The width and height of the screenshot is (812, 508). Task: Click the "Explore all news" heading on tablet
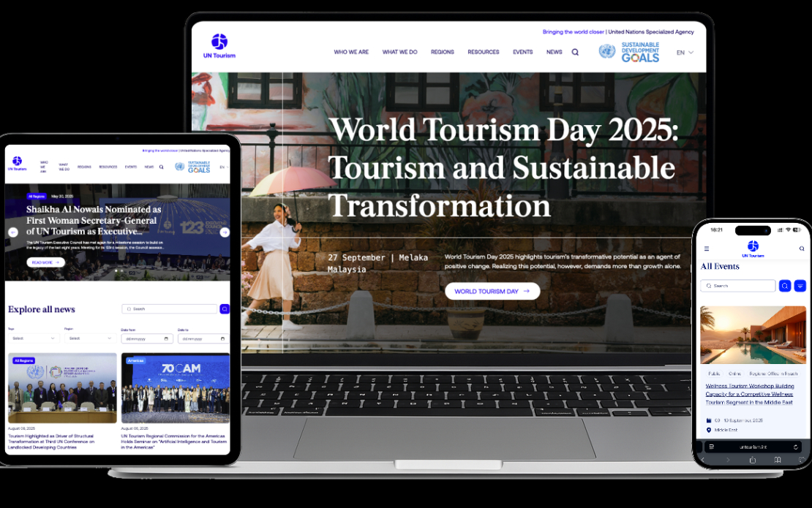[42, 309]
